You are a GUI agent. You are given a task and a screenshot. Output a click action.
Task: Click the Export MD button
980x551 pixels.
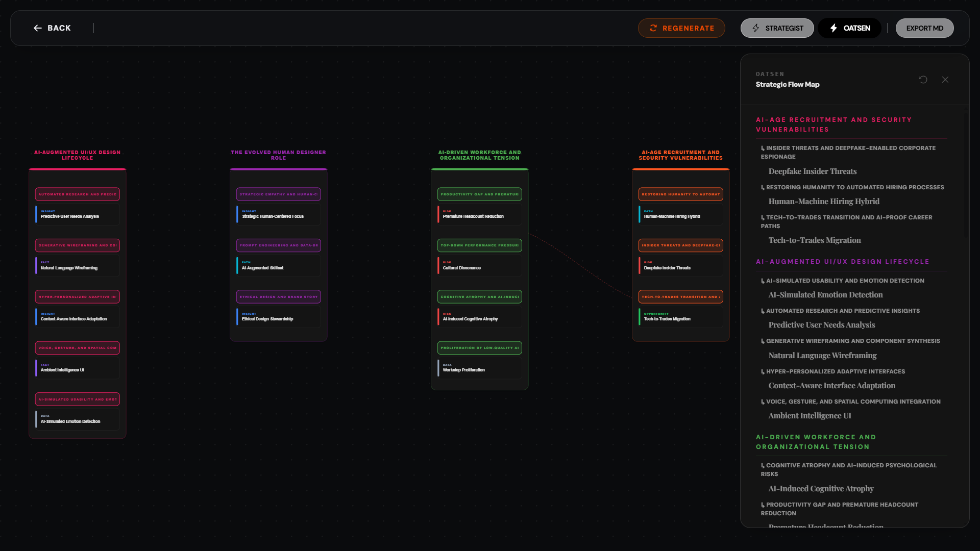[924, 28]
